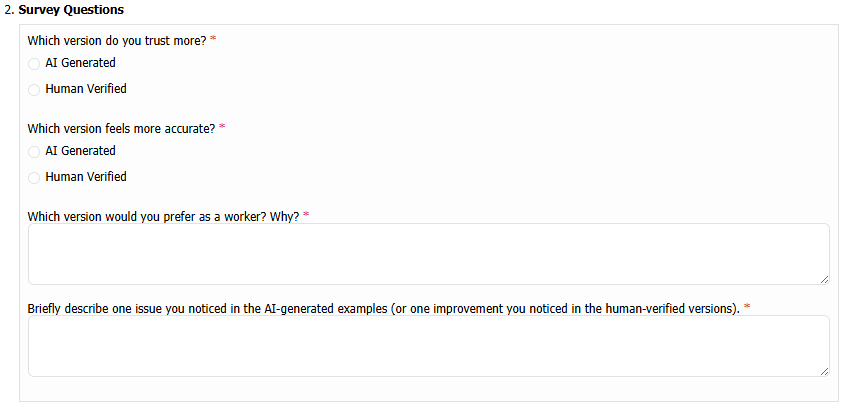Focus the AI-generated issue description text box
This screenshot has width=844, height=405.
tap(428, 346)
